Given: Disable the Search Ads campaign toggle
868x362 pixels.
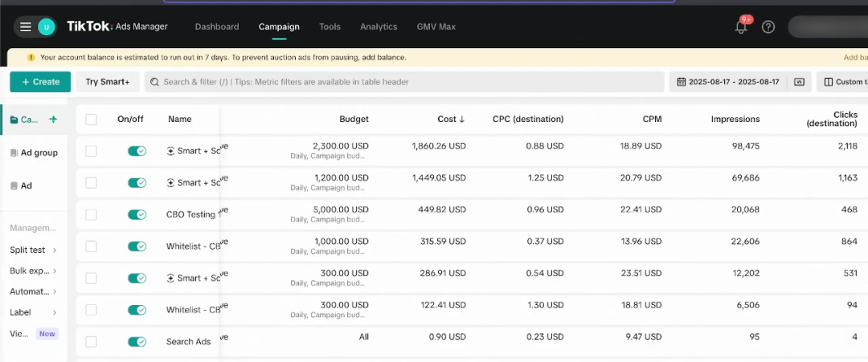Looking at the screenshot, I should click(137, 342).
